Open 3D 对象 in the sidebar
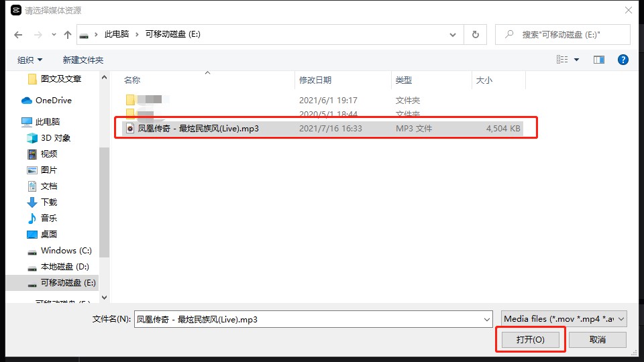Screen dimensions: 644x362 tap(49, 138)
